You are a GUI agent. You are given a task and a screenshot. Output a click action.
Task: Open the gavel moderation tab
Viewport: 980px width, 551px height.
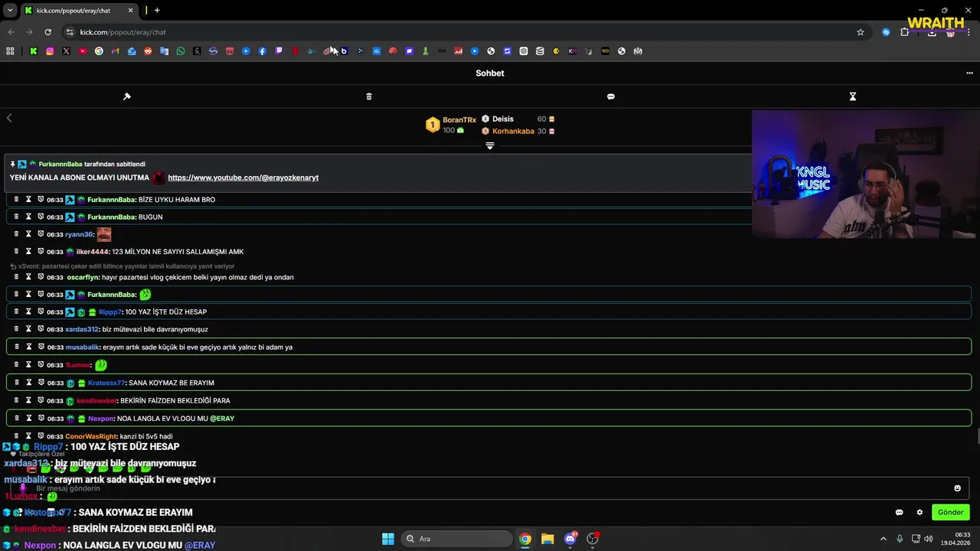127,96
